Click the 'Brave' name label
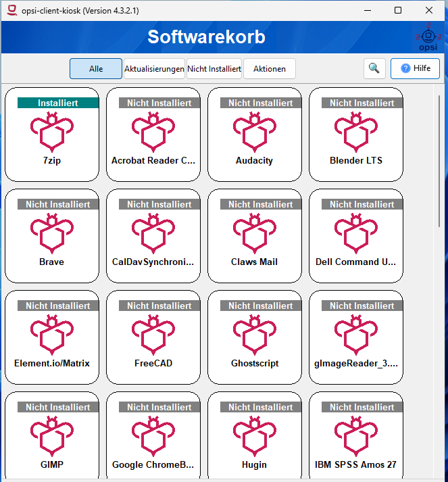This screenshot has height=482, width=448. coord(51,262)
